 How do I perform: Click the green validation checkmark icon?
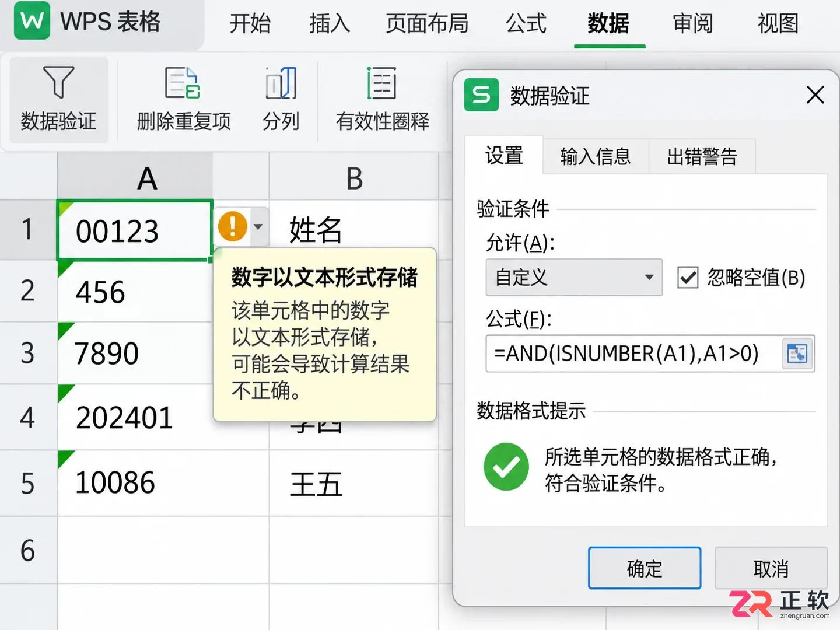pos(506,467)
